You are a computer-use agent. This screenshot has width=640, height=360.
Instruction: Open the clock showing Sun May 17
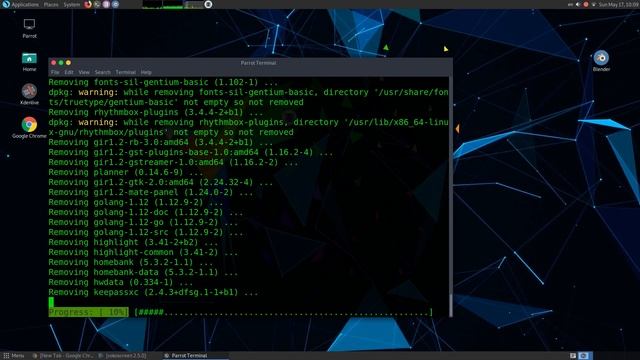618,4
